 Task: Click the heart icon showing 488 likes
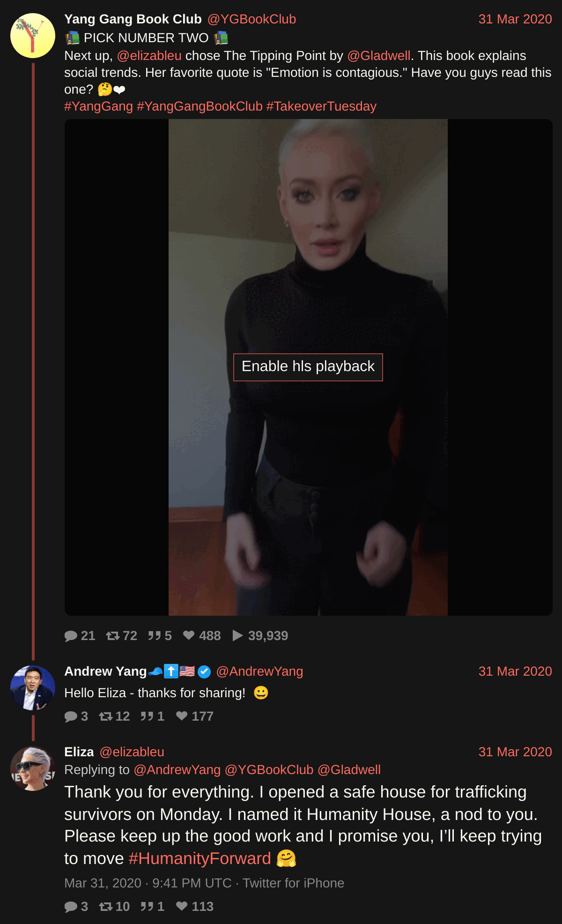[x=189, y=635]
